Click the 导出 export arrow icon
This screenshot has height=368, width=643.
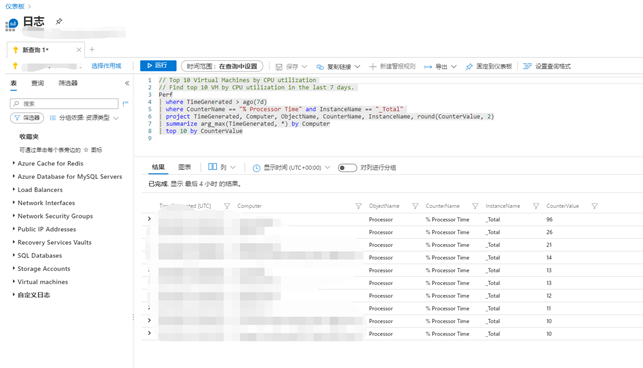tap(428, 66)
